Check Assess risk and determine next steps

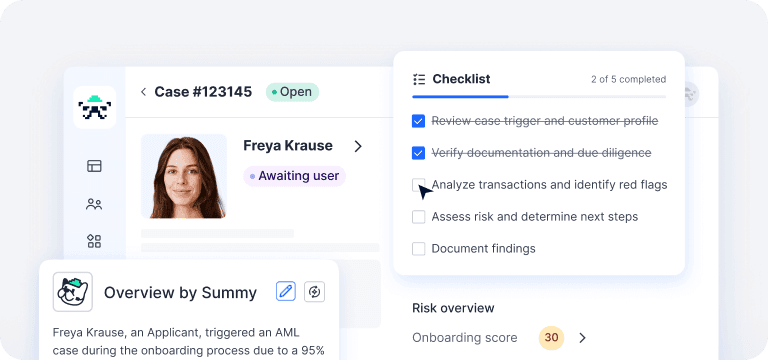418,216
